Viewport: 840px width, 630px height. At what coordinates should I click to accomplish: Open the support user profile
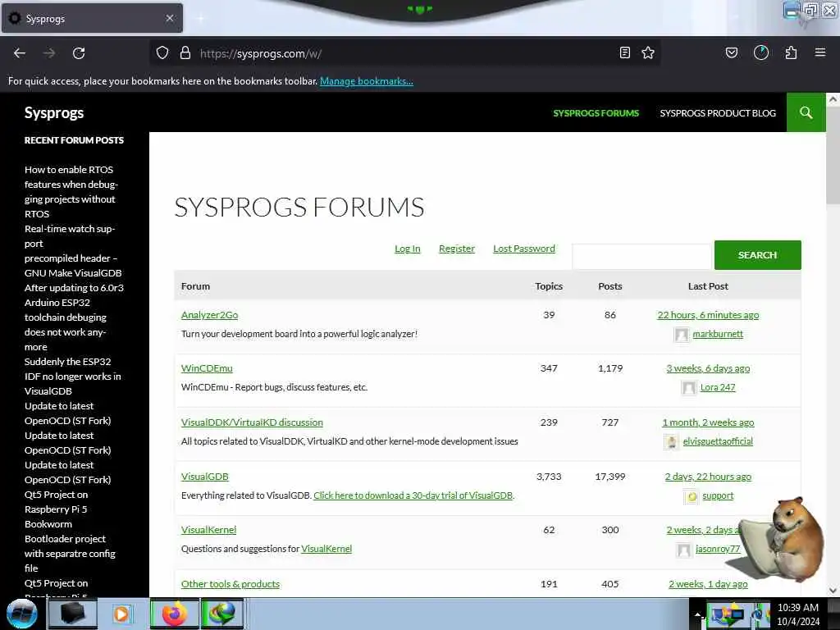718,495
